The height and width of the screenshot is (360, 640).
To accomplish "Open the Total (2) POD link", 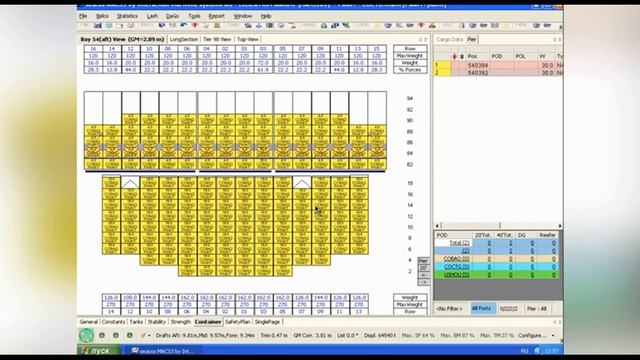I will tap(459, 243).
